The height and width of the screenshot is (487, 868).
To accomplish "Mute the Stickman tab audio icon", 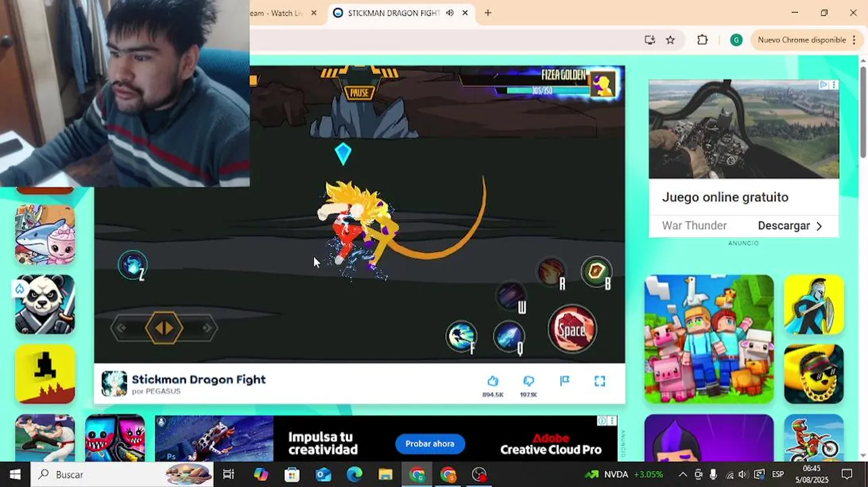I will (x=450, y=13).
